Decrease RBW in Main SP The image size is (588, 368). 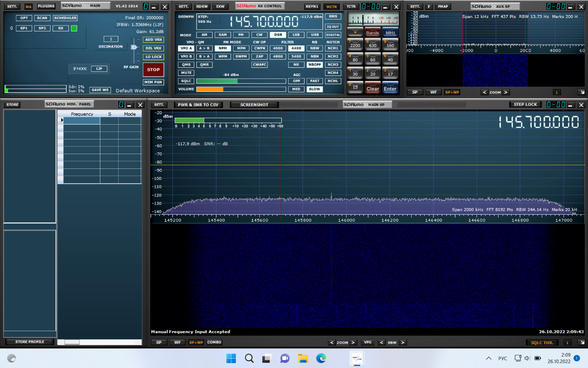382,342
